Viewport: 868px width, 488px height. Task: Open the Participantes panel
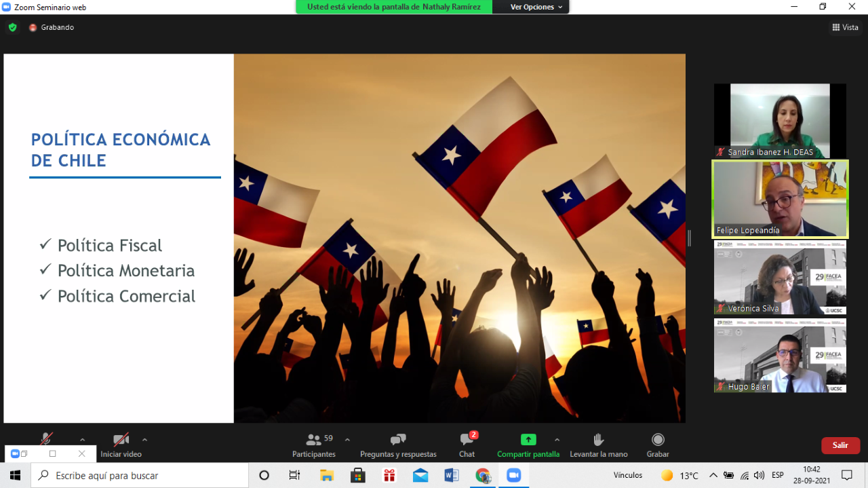click(x=313, y=445)
